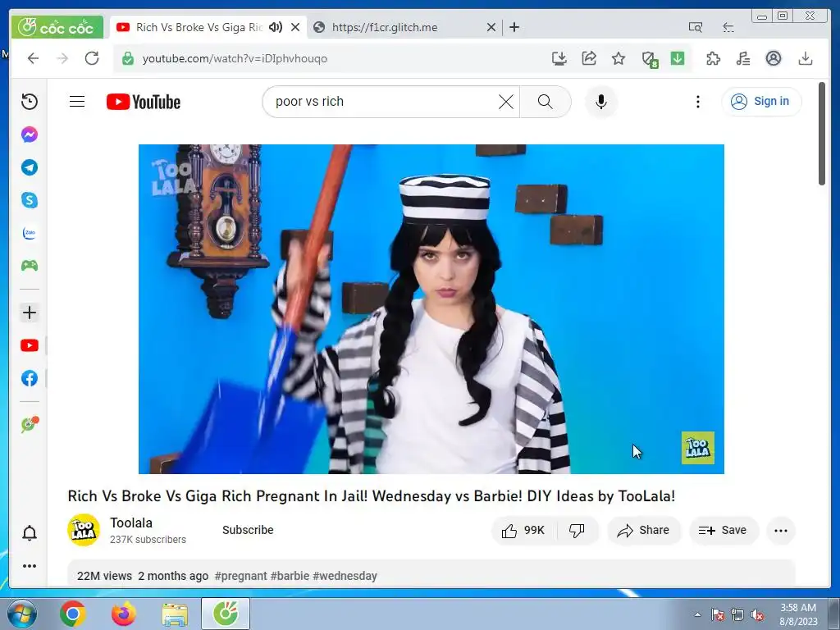
Task: Close the f1cr.glitch.me tab
Action: (491, 27)
